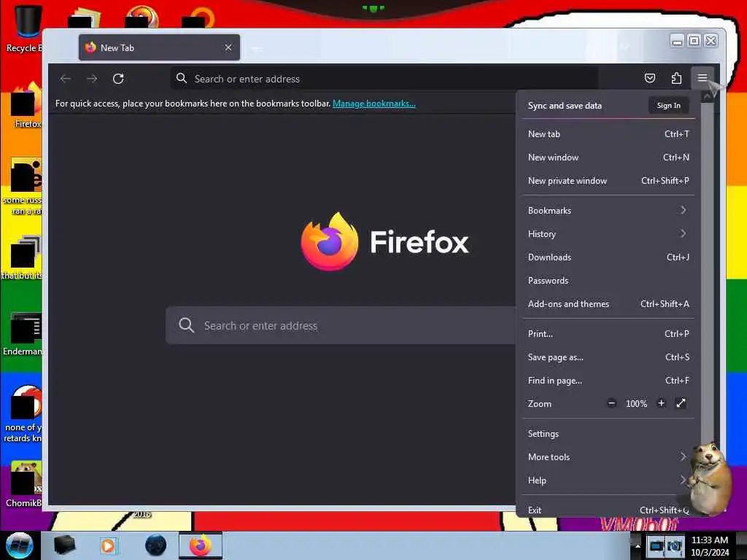Click the 'that but its' desktop icon
This screenshot has width=747, height=560.
point(23,257)
